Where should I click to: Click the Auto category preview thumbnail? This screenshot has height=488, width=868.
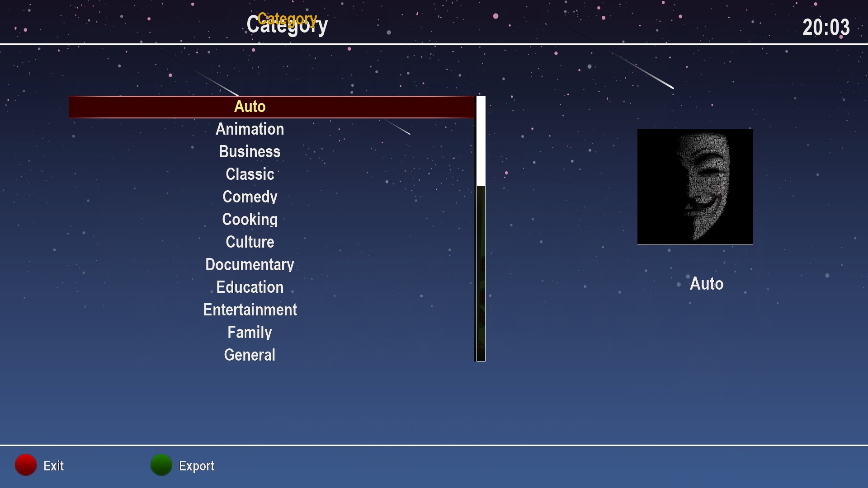(x=695, y=187)
